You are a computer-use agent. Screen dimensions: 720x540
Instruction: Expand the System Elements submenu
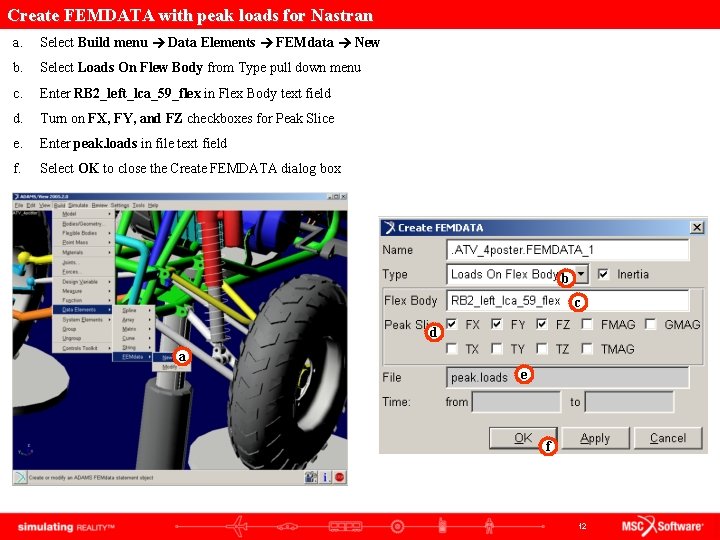[x=82, y=319]
